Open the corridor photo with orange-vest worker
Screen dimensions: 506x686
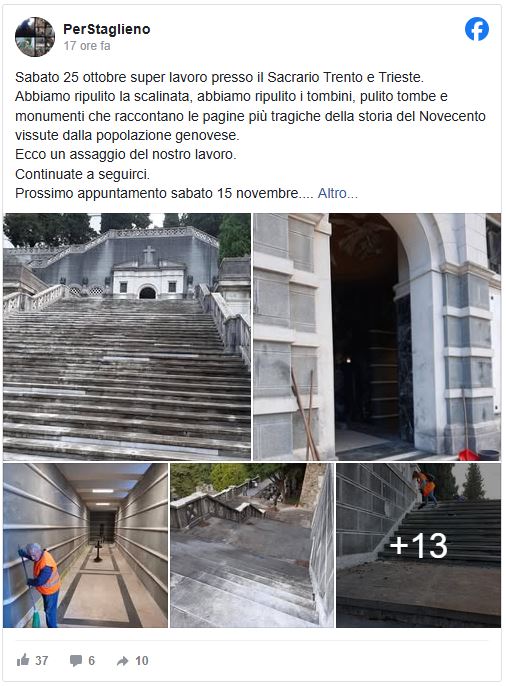point(85,545)
